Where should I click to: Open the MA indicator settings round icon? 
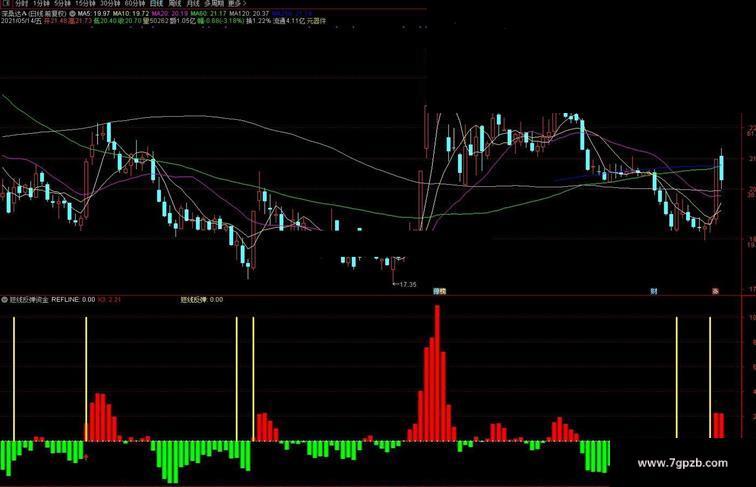point(72,14)
